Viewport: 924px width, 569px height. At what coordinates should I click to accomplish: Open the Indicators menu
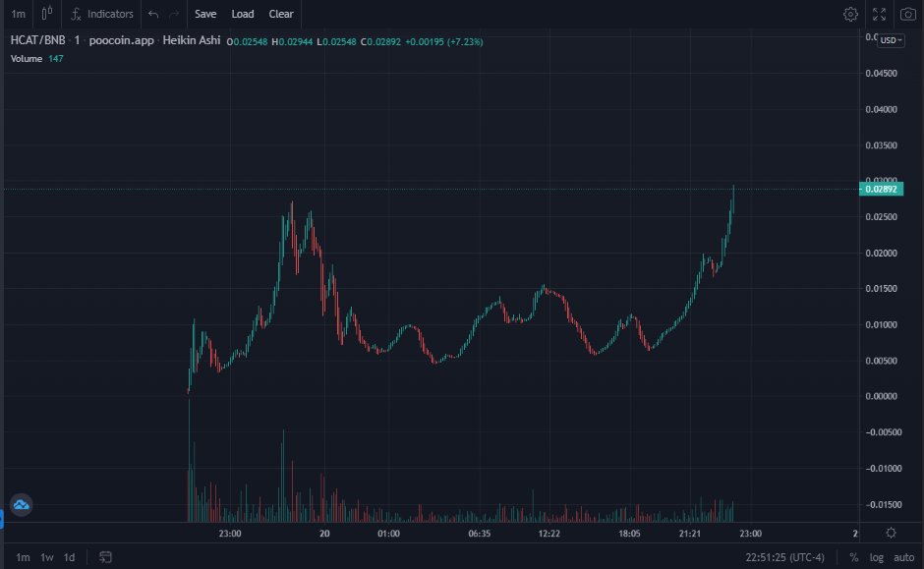click(x=102, y=14)
